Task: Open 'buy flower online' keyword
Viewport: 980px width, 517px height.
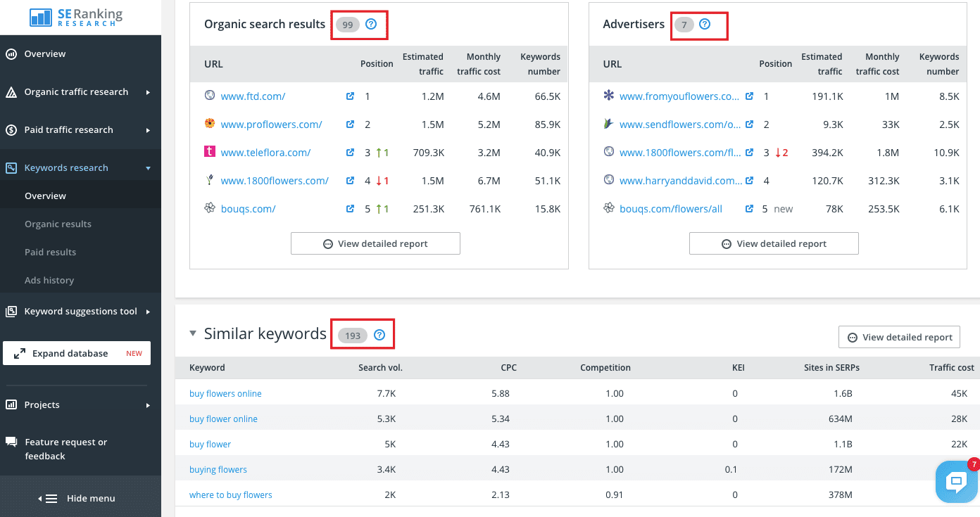Action: pos(223,419)
